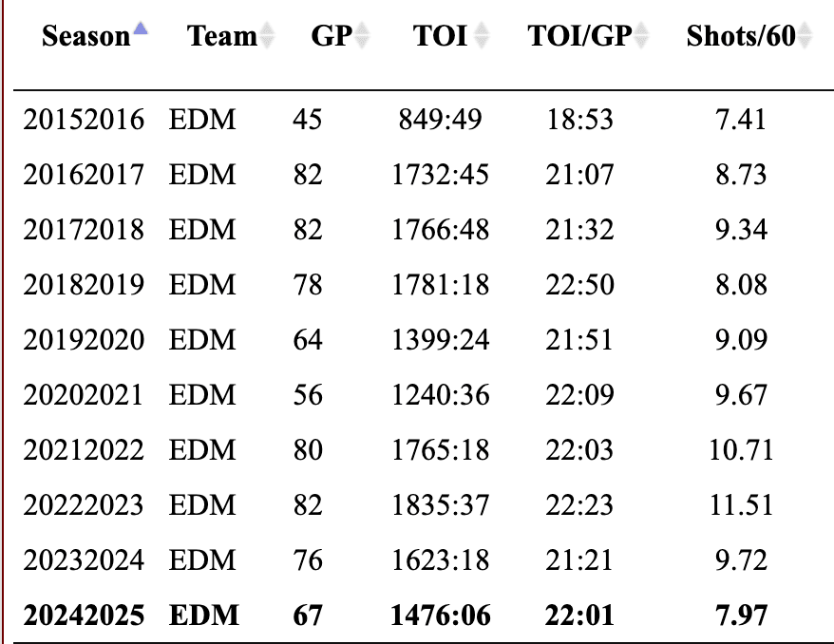Click the sort arrows beside TOI/GP
834x644 pixels.
coord(642,37)
